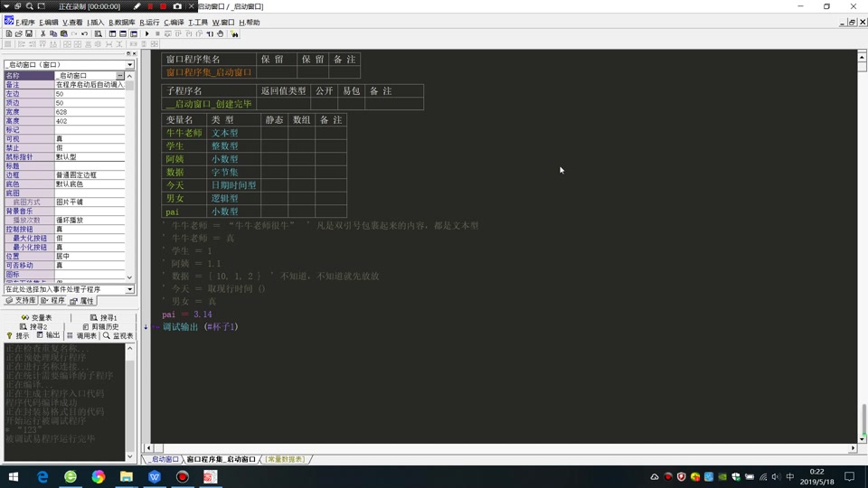868x488 pixels.
Task: Click the Stop square toolbar icon
Action: (157, 33)
